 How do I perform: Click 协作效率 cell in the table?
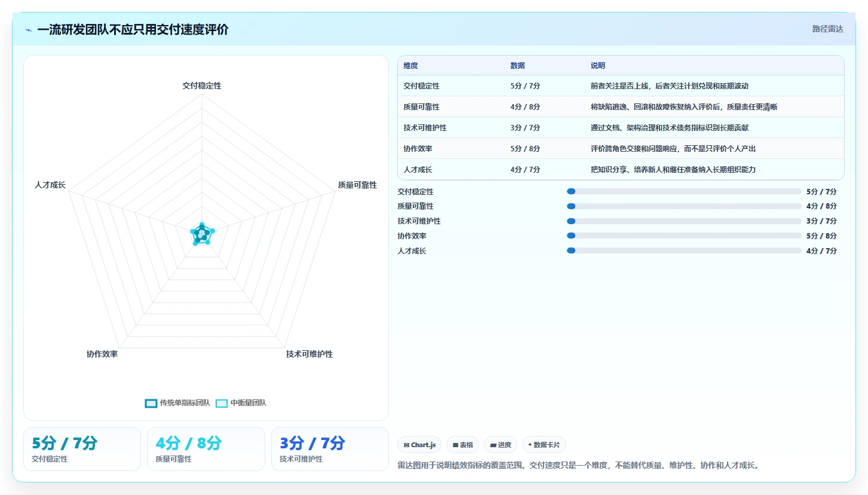pos(418,149)
